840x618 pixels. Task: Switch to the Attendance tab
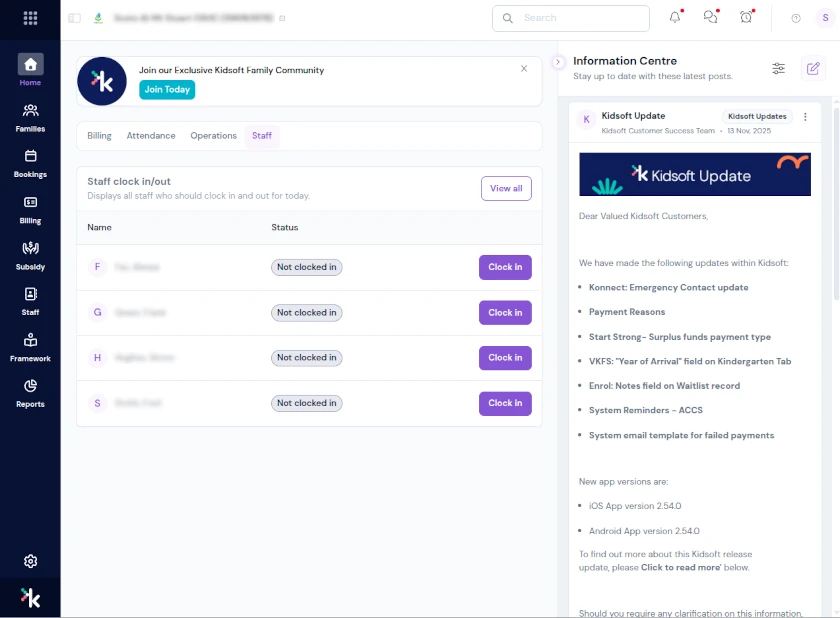tap(151, 136)
